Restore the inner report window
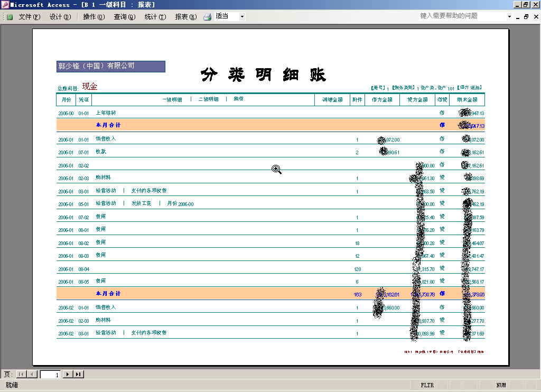Screen dimensions: 541x392 pos(526,16)
